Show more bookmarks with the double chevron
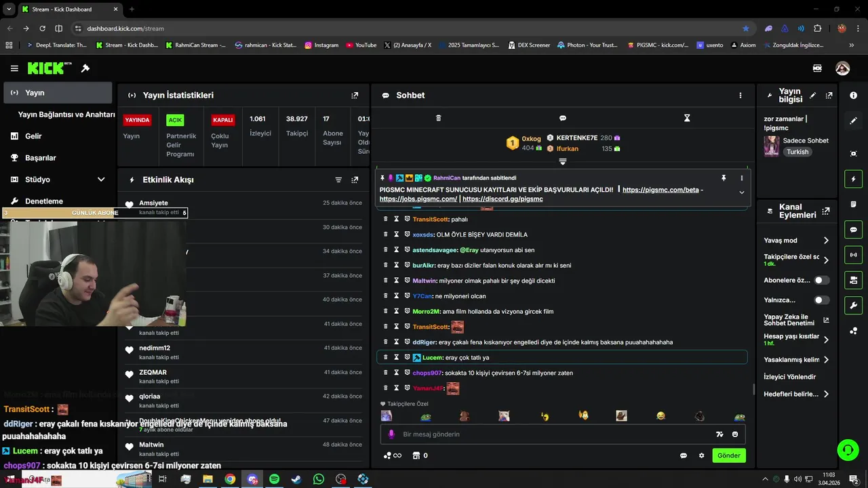 click(x=852, y=45)
